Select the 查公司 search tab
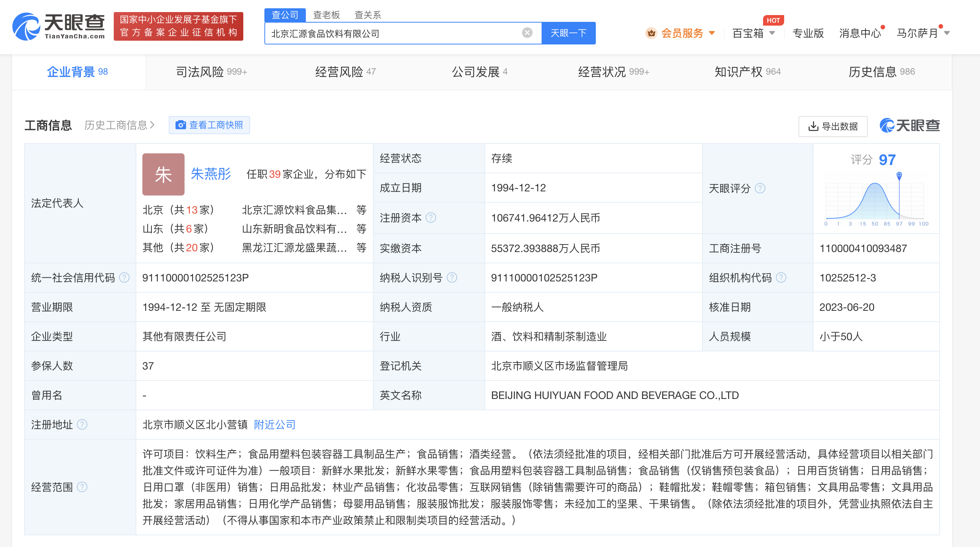This screenshot has width=980, height=547. [285, 15]
